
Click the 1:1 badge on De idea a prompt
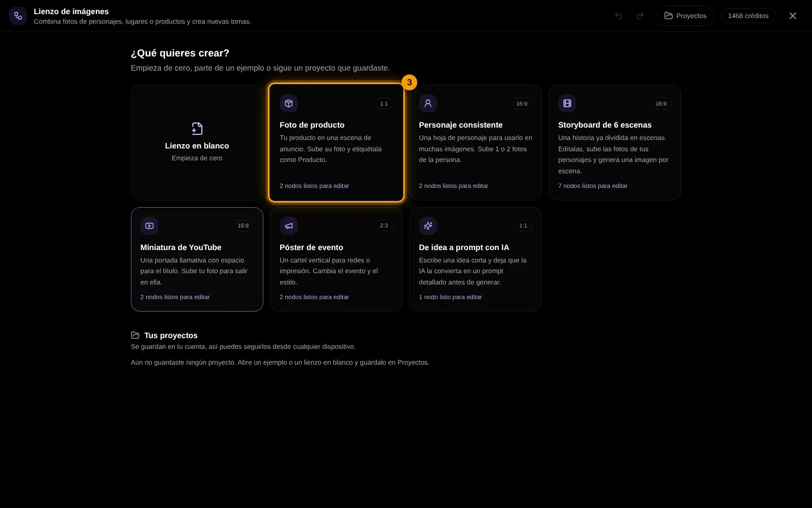point(523,226)
